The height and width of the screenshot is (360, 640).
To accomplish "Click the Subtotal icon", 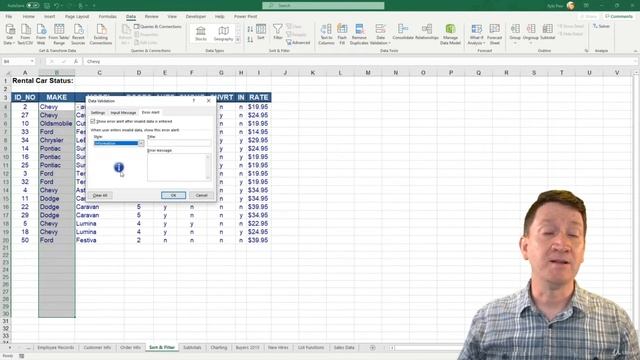I will [548, 32].
